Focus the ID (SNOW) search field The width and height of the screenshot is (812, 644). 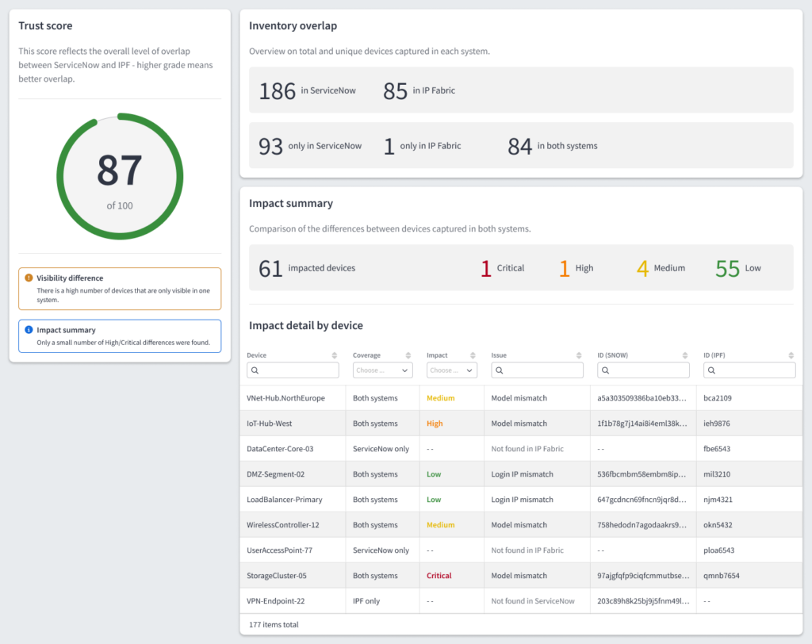click(643, 370)
